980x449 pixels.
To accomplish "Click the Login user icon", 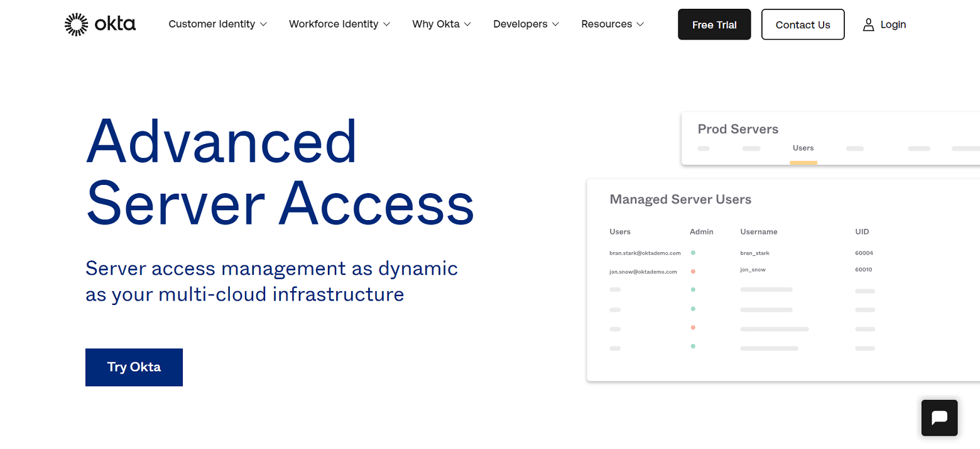I will [x=869, y=25].
